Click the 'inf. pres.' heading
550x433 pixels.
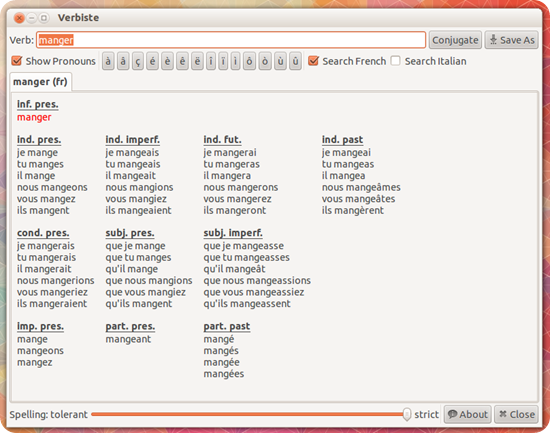pos(38,105)
